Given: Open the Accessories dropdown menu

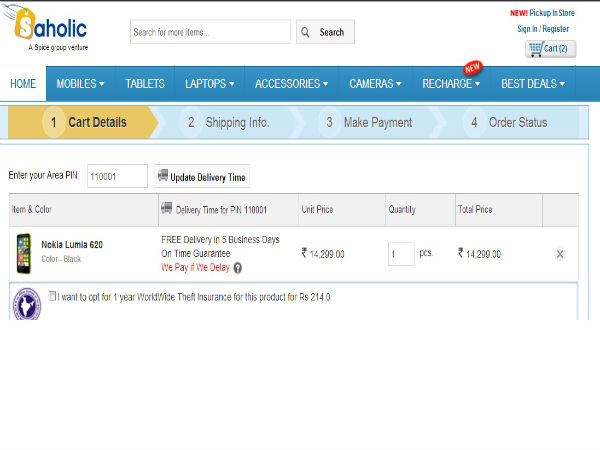Looking at the screenshot, I should [291, 84].
